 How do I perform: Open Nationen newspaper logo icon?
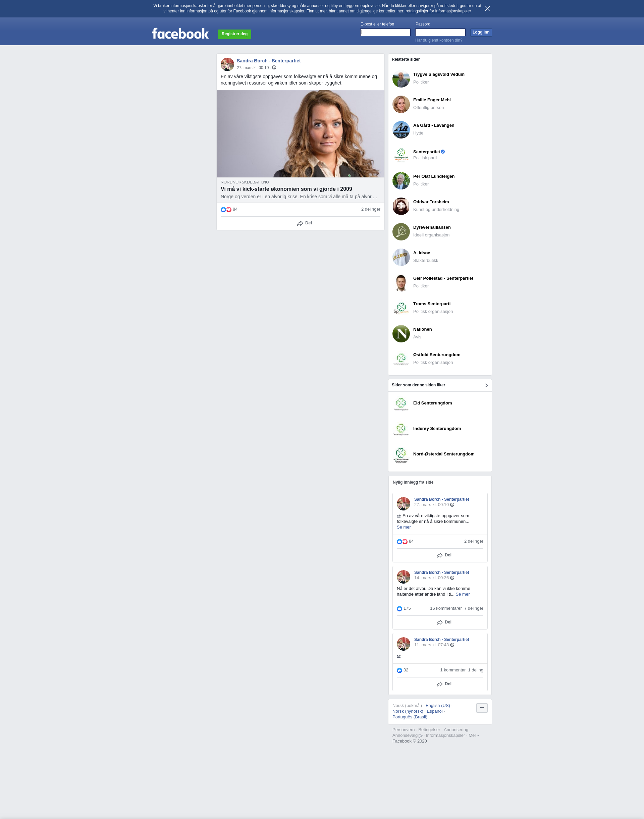tap(401, 334)
